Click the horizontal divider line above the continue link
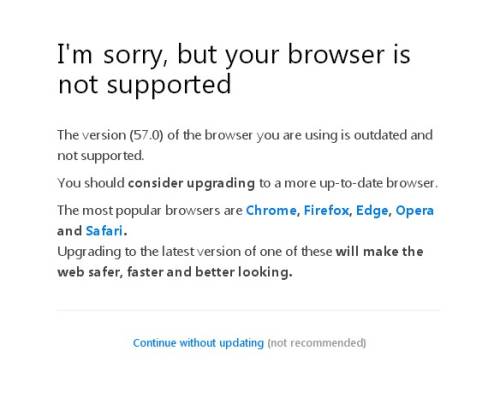500x410 pixels. pos(248,310)
